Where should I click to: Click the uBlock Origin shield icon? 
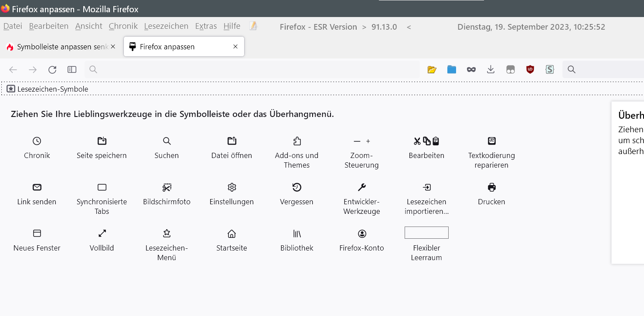point(530,69)
